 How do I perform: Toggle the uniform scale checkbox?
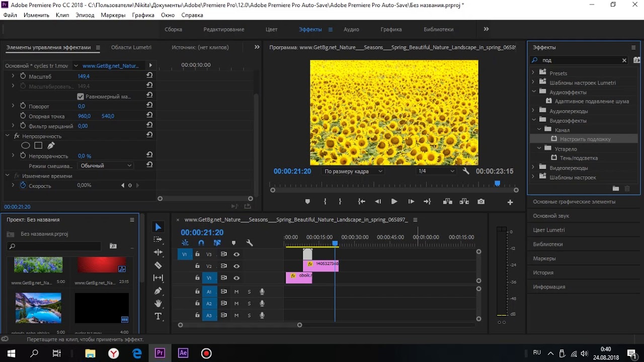coord(80,97)
